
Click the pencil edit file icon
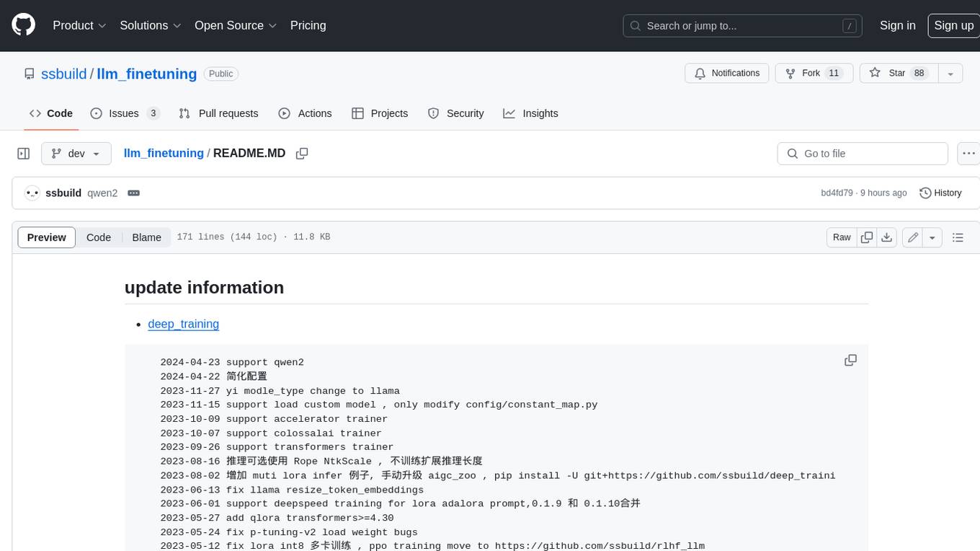coord(913,237)
